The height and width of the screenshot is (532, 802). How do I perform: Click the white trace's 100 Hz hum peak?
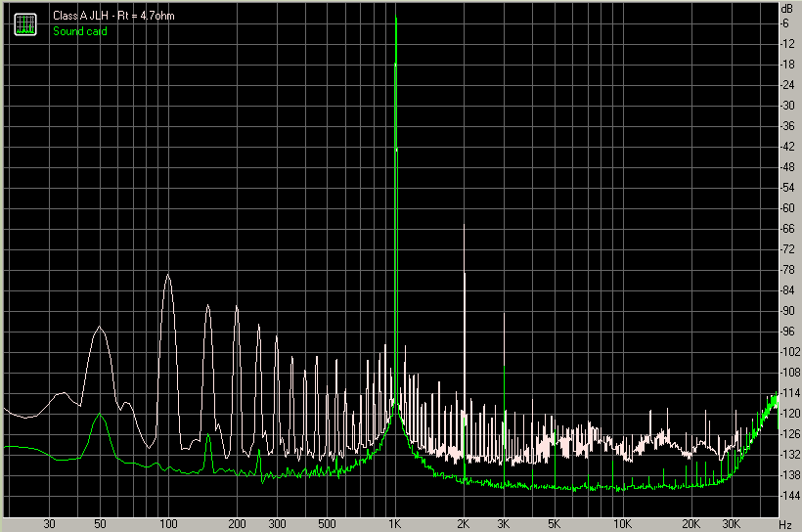[x=168, y=275]
